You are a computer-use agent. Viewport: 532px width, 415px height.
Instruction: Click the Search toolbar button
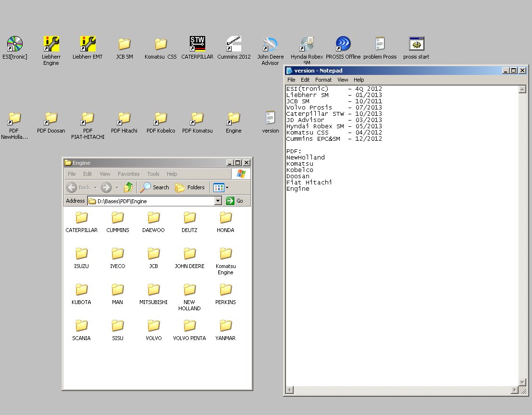(x=155, y=187)
